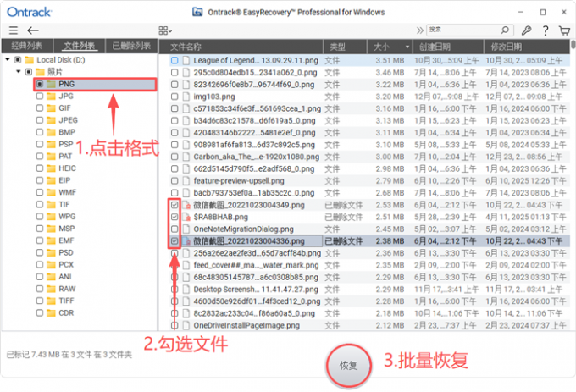Check the OneNoteMigrationDialog.png checkbox
Image resolution: width=576 pixels, height=392 pixels.
174,229
